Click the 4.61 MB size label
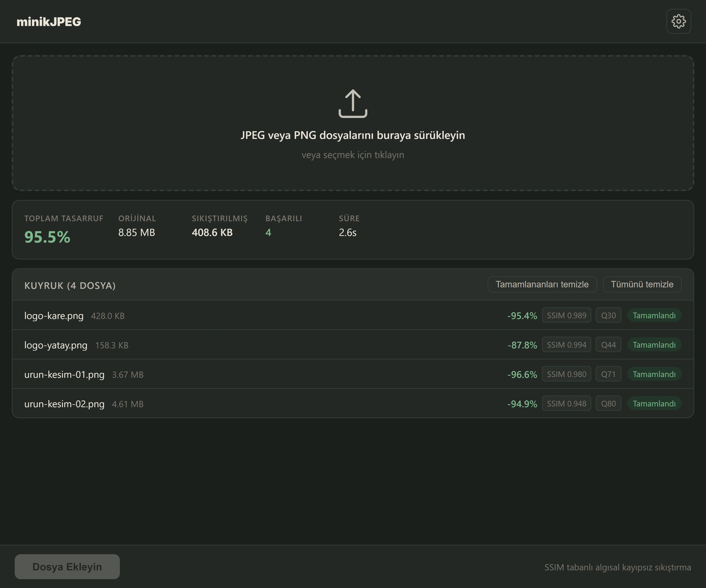 [128, 404]
